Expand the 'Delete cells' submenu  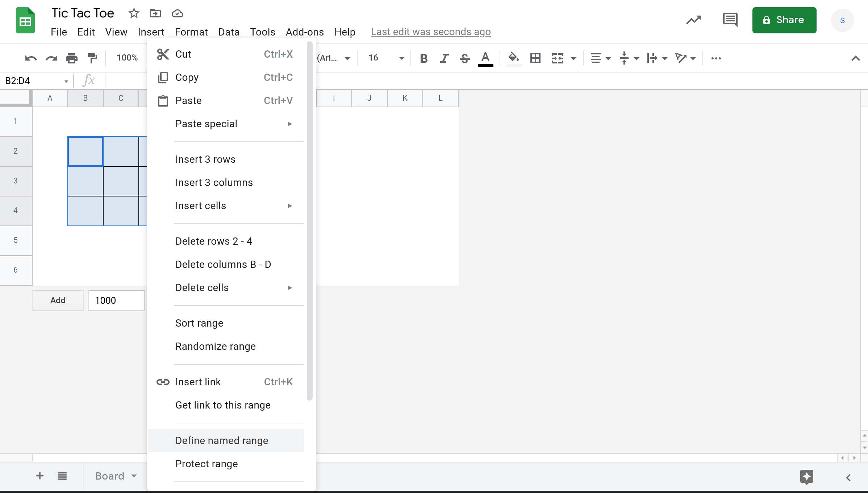(290, 288)
